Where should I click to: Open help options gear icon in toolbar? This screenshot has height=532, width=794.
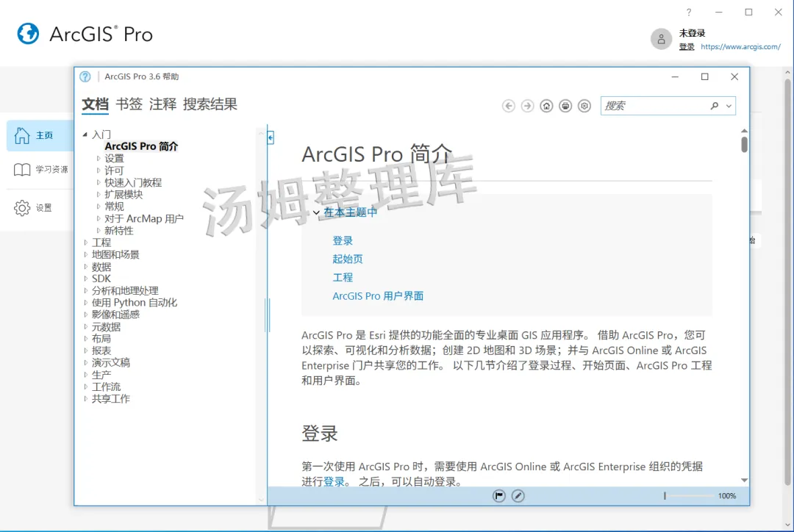tap(584, 106)
